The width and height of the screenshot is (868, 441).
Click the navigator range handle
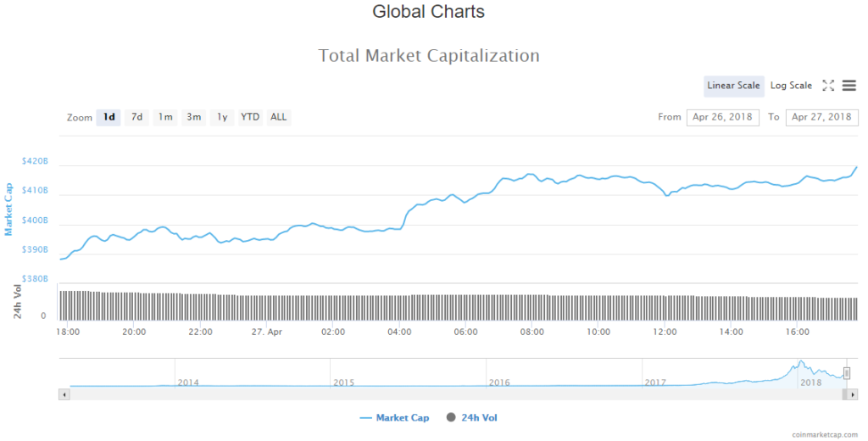point(846,373)
